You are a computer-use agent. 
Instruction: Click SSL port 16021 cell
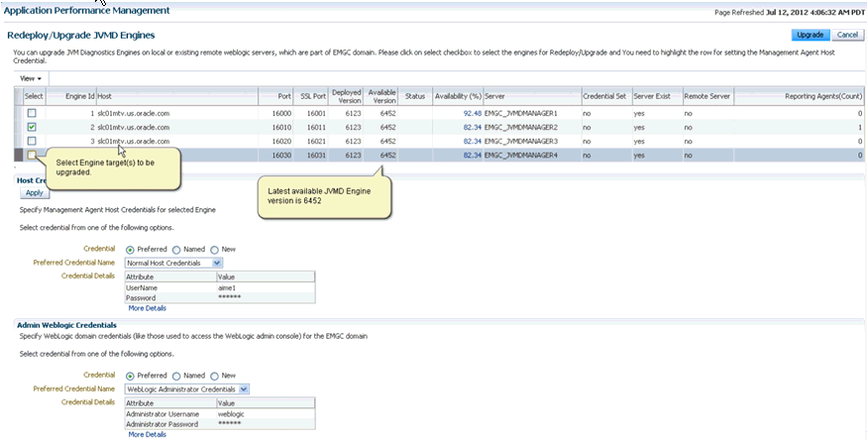317,141
